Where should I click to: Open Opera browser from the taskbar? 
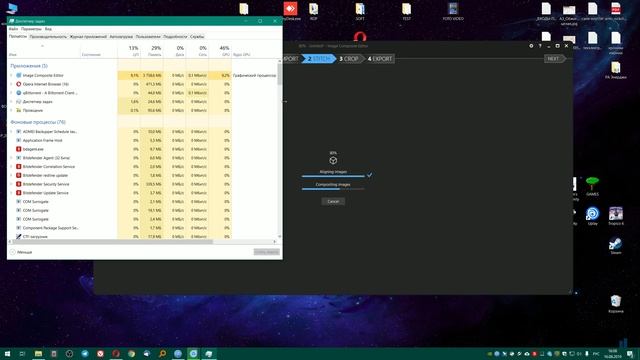coord(116,353)
